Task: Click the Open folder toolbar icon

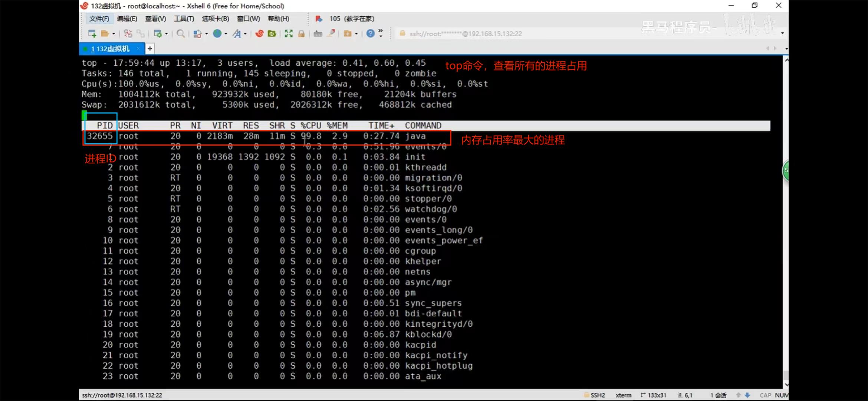Action: pyautogui.click(x=105, y=34)
